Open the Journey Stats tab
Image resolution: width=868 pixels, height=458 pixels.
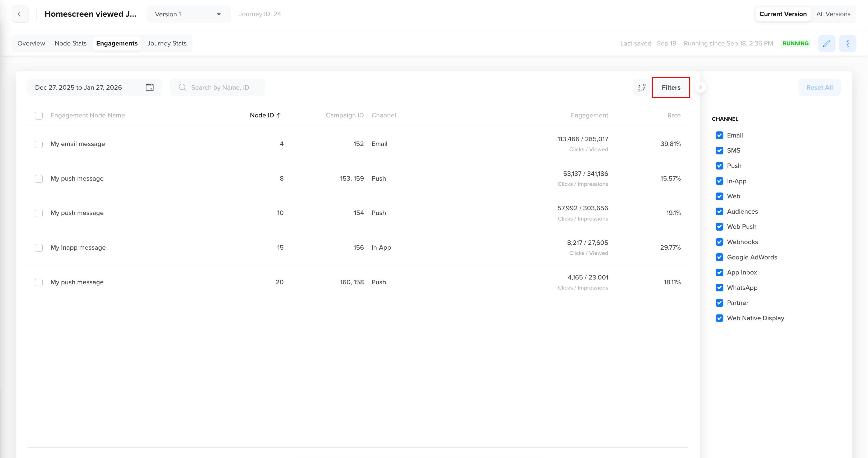point(166,43)
